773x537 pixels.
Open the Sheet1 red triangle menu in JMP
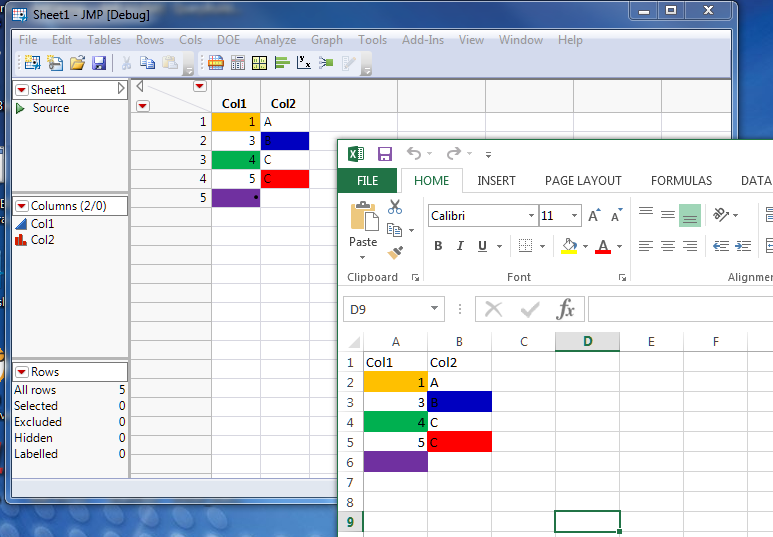(22, 90)
